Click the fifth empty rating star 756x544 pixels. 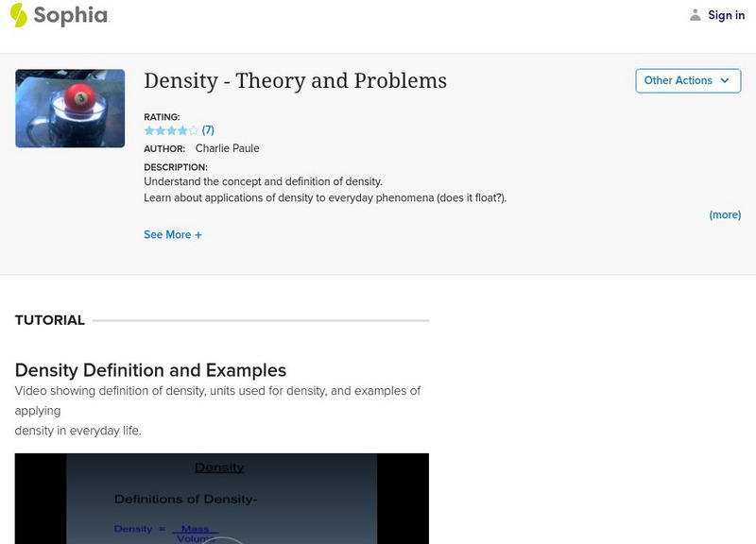[x=194, y=130]
